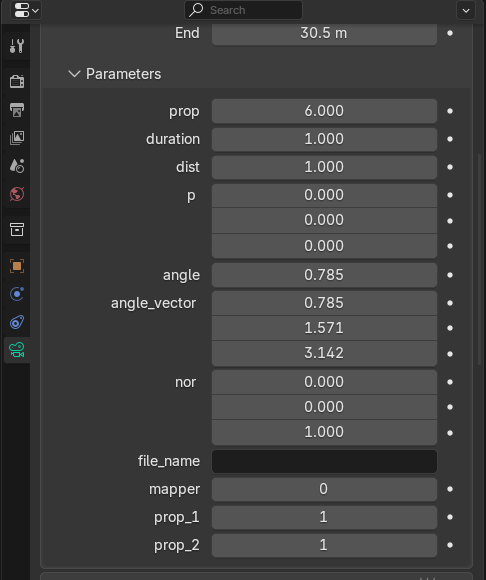Animate angle_vector 3.142 dot

tap(450, 354)
